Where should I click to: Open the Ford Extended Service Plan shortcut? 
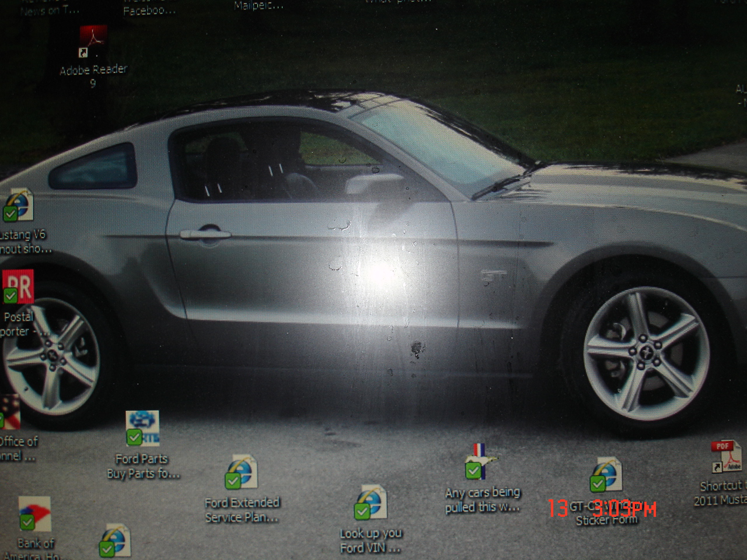pyautogui.click(x=242, y=472)
